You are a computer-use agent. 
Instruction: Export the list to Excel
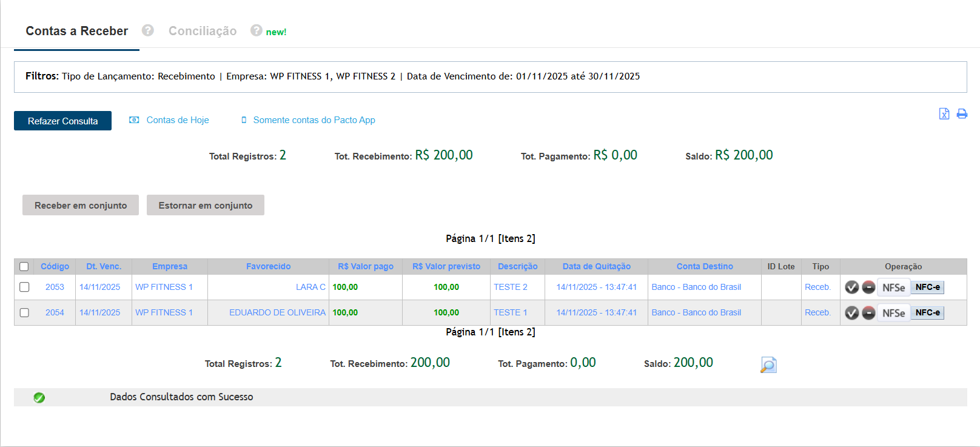pyautogui.click(x=944, y=114)
